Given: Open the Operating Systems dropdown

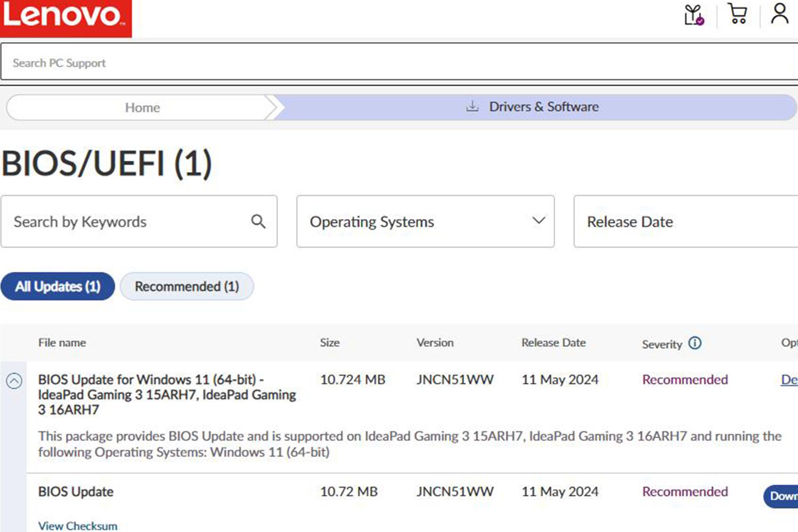Looking at the screenshot, I should [425, 222].
